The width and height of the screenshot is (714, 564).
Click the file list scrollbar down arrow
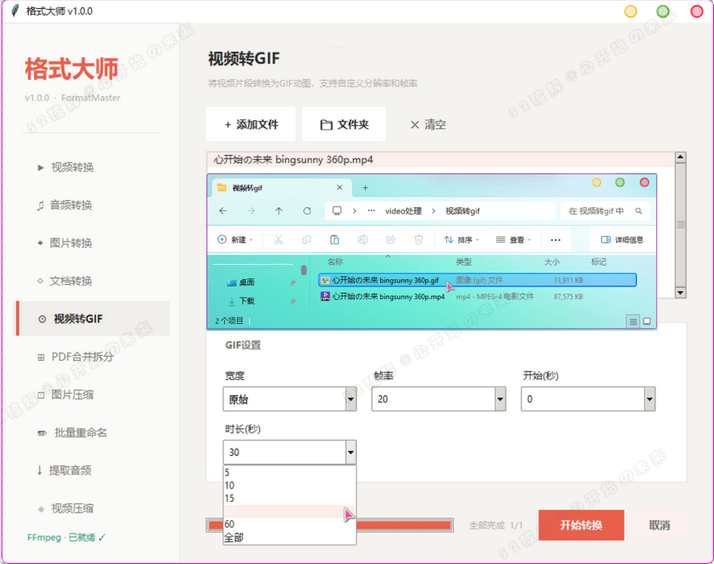[x=680, y=293]
